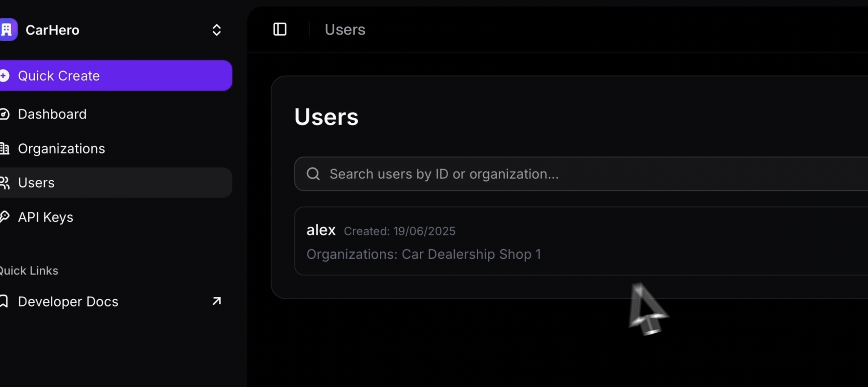Open the Users page from sidebar
Image resolution: width=868 pixels, height=387 pixels.
[x=36, y=183]
